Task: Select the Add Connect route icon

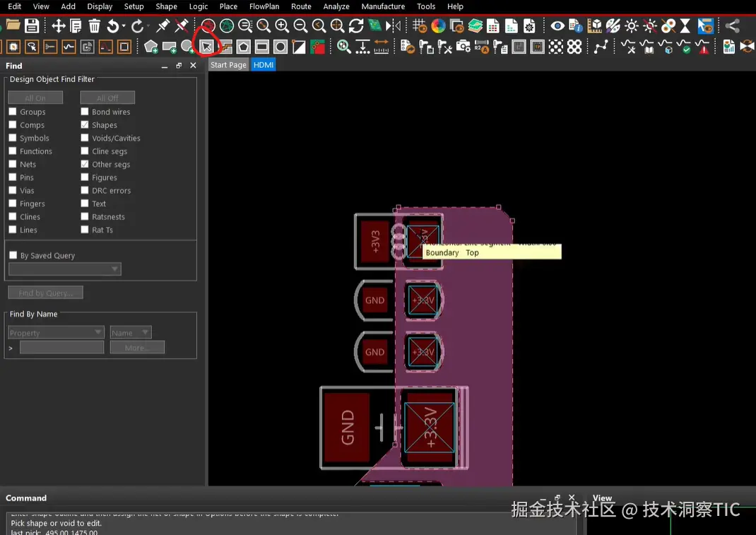Action: [601, 47]
